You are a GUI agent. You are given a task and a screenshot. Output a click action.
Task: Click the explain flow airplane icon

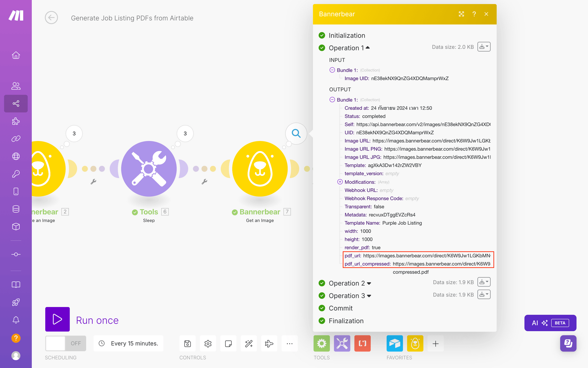[x=269, y=344]
